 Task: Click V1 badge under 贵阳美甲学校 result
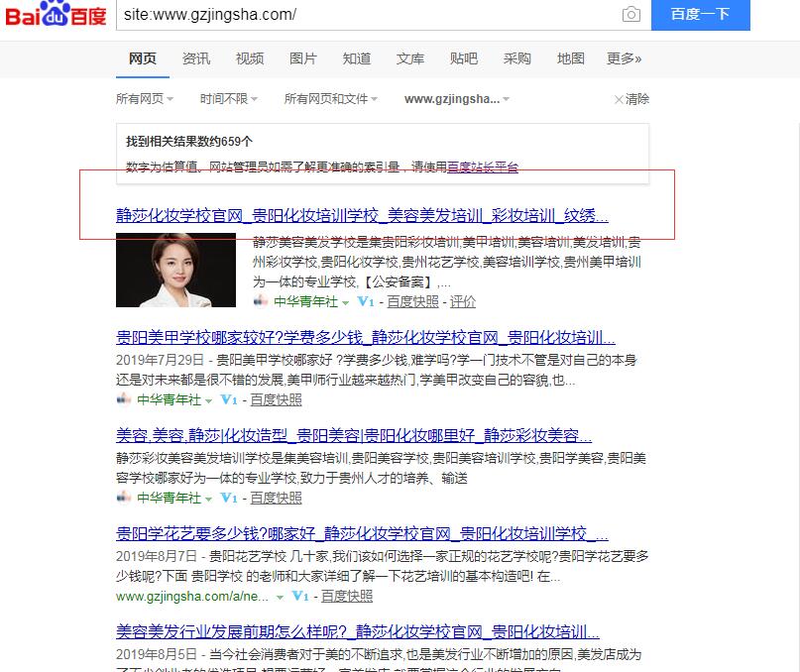coord(229,399)
